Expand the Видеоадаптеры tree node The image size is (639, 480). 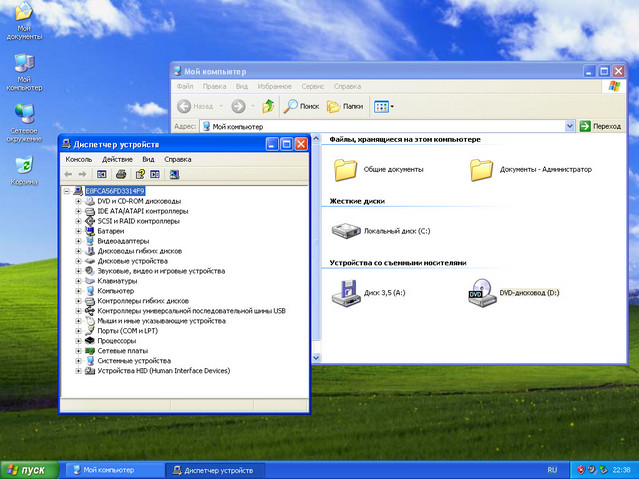click(78, 241)
